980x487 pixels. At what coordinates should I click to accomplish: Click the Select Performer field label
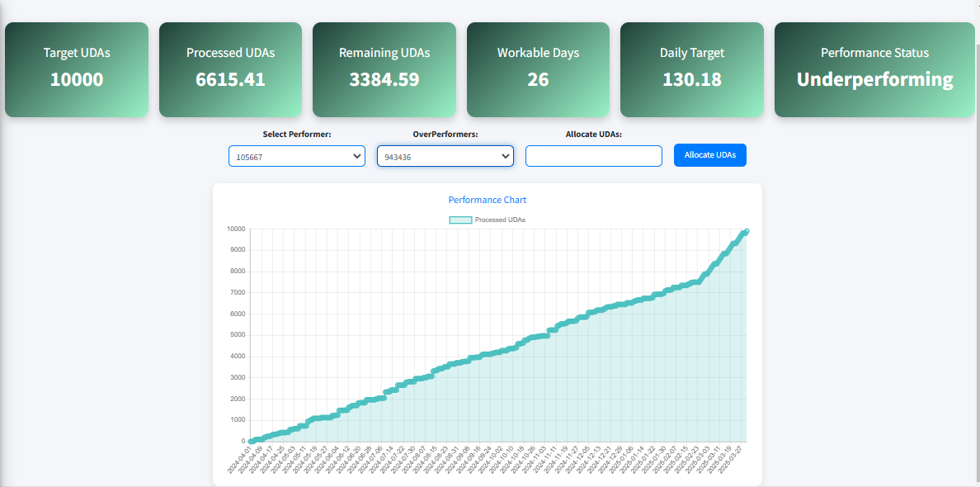click(x=296, y=134)
